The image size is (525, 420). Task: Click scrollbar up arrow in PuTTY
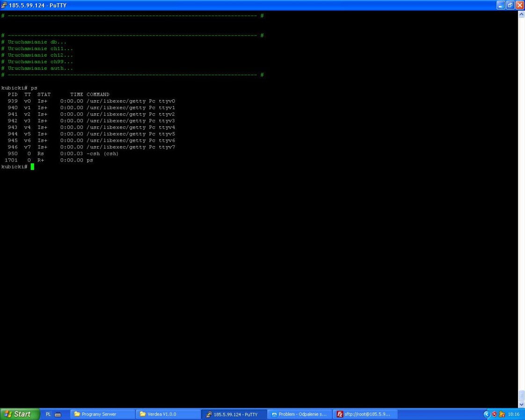521,14
